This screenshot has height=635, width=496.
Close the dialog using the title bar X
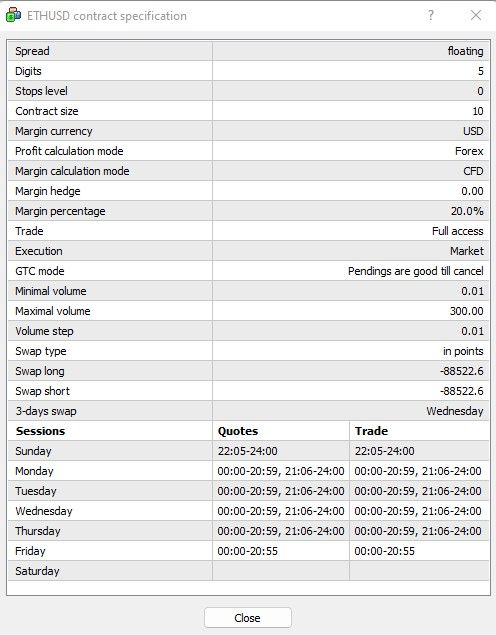click(476, 15)
